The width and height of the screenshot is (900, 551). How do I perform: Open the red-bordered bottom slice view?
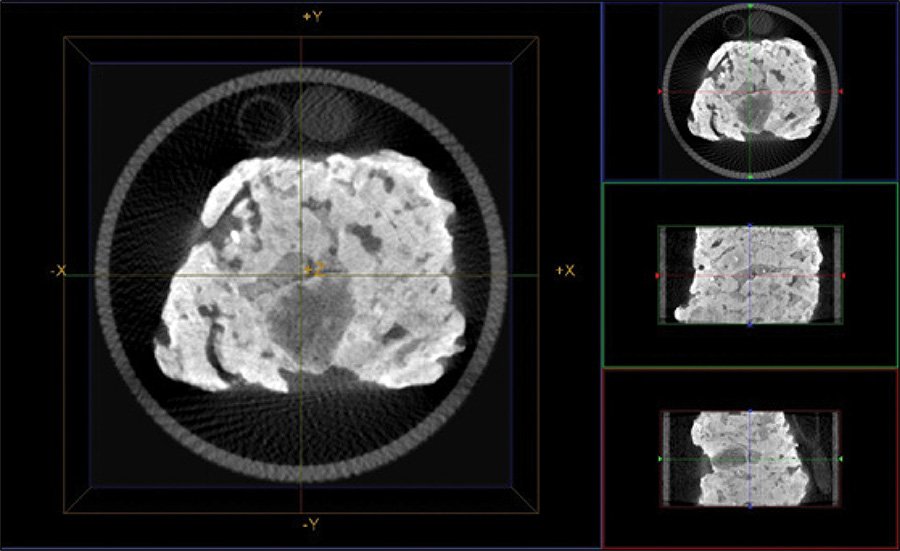coord(750,458)
